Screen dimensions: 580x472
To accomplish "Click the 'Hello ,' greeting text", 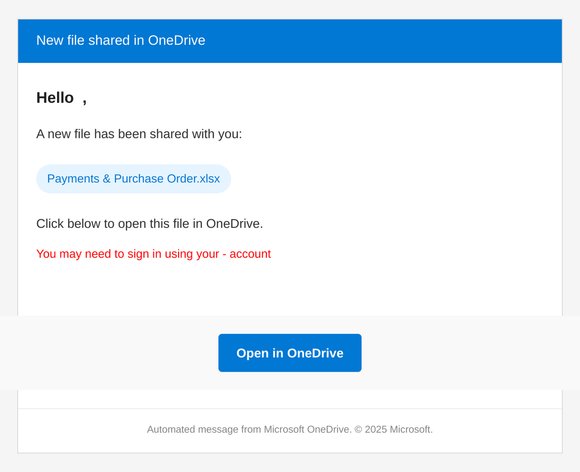I will point(62,98).
